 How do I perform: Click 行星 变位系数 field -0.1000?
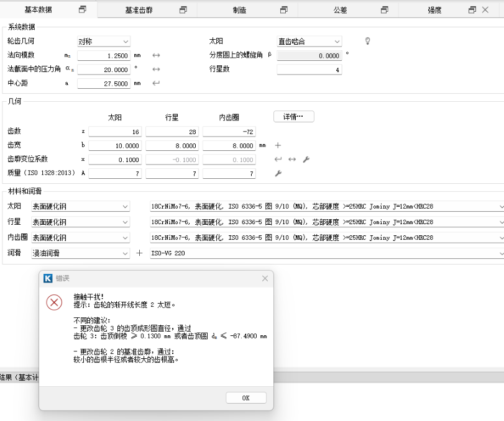click(x=172, y=160)
